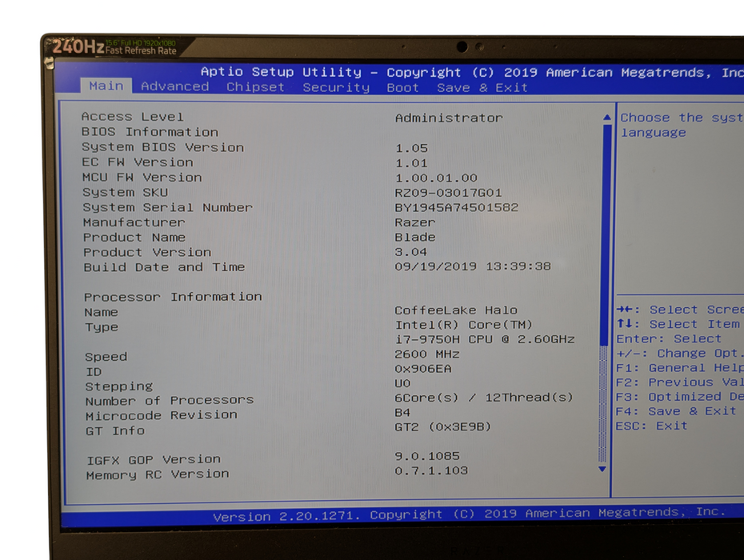Click microcode revision value B4
This screenshot has width=744, height=560.
(x=402, y=413)
